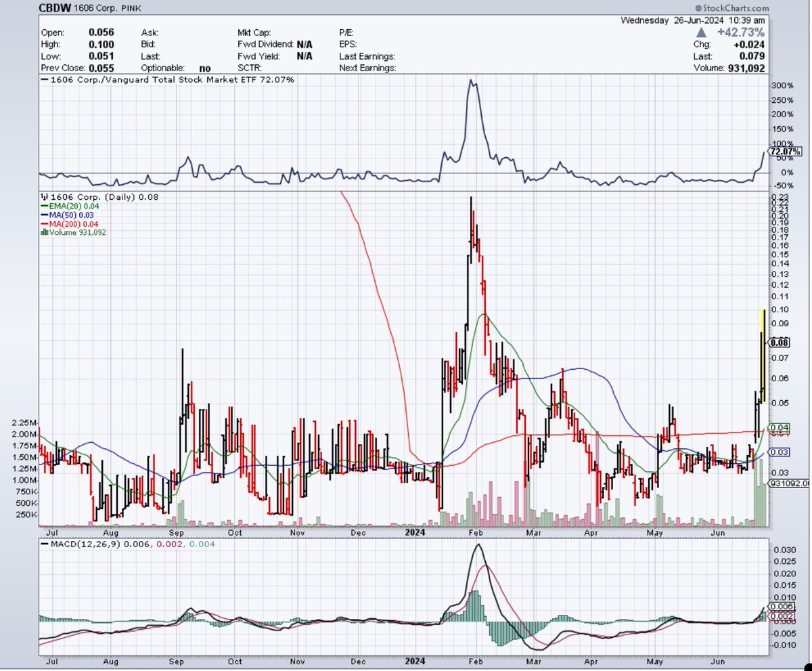Screen dimensions: 812x671
Task: Click the 'EPS:' label
Action: [x=348, y=45]
